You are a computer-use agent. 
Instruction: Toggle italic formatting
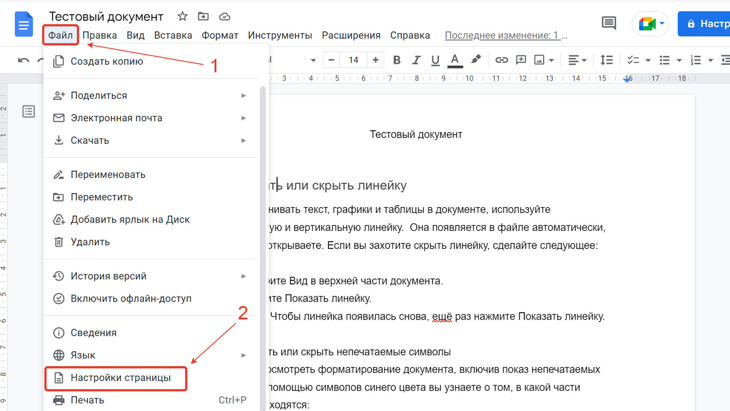pos(416,60)
